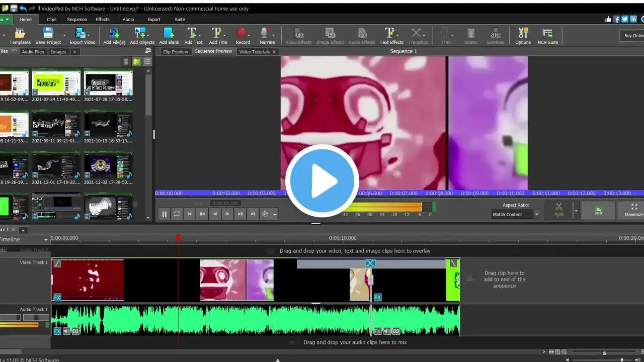Expand the Timeline view mode dropdown

tap(46, 240)
